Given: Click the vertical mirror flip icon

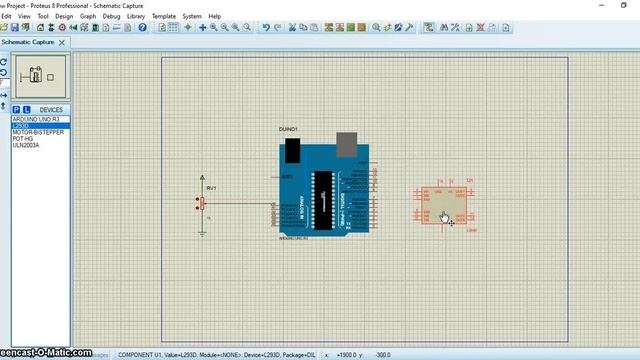Looking at the screenshot, I should click(x=4, y=106).
